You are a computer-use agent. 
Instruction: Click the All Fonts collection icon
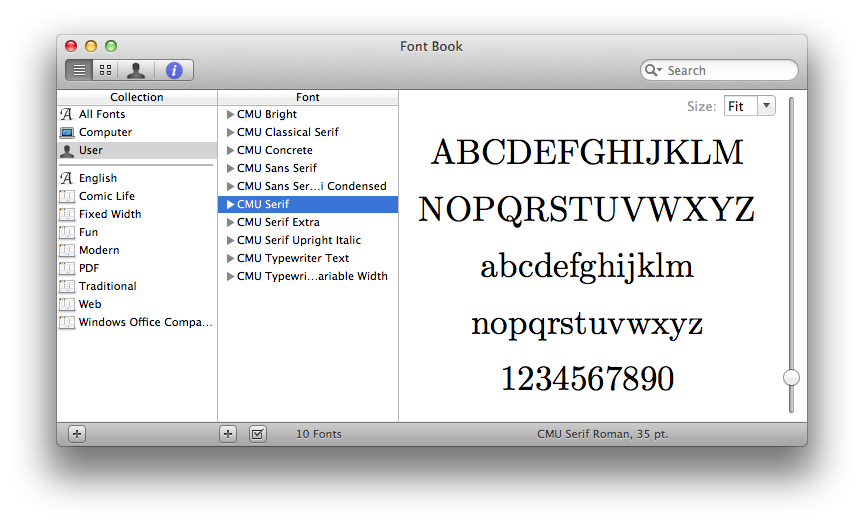click(x=67, y=114)
